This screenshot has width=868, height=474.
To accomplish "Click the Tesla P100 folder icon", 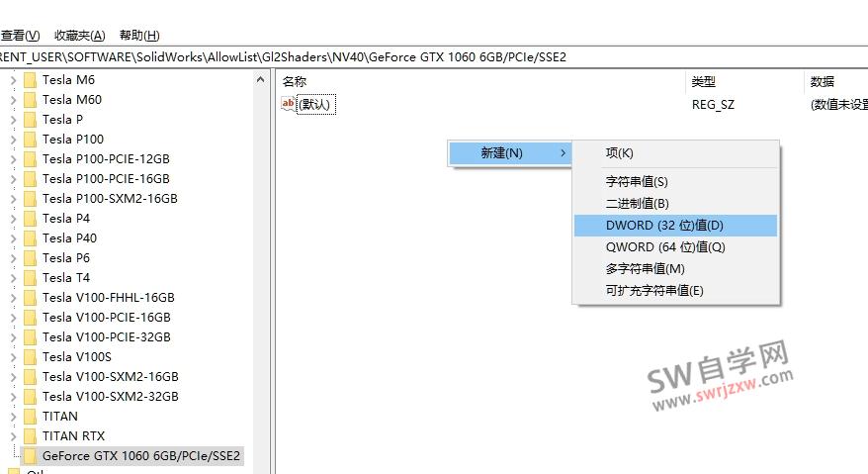I will tap(31, 140).
